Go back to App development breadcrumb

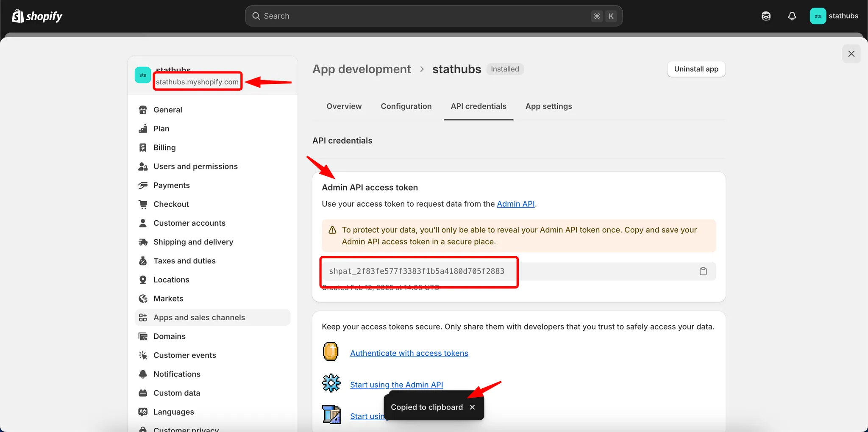click(x=362, y=69)
